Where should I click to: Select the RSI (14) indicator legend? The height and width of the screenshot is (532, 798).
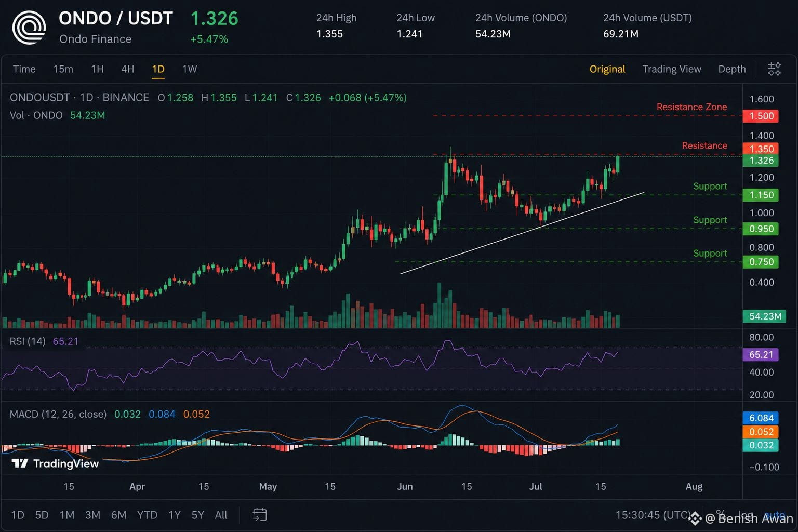(28, 341)
